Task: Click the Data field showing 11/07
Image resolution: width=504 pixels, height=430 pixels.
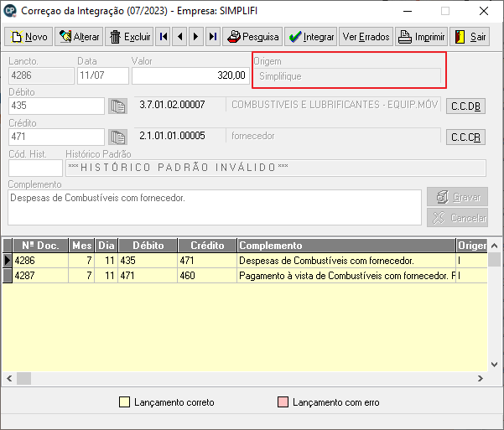Action: coord(103,75)
